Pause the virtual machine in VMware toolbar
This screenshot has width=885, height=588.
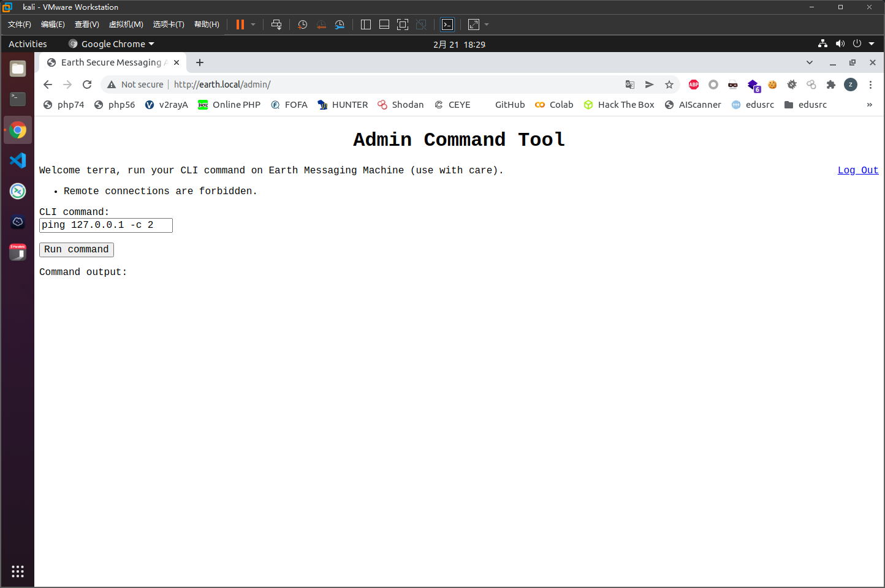point(240,24)
